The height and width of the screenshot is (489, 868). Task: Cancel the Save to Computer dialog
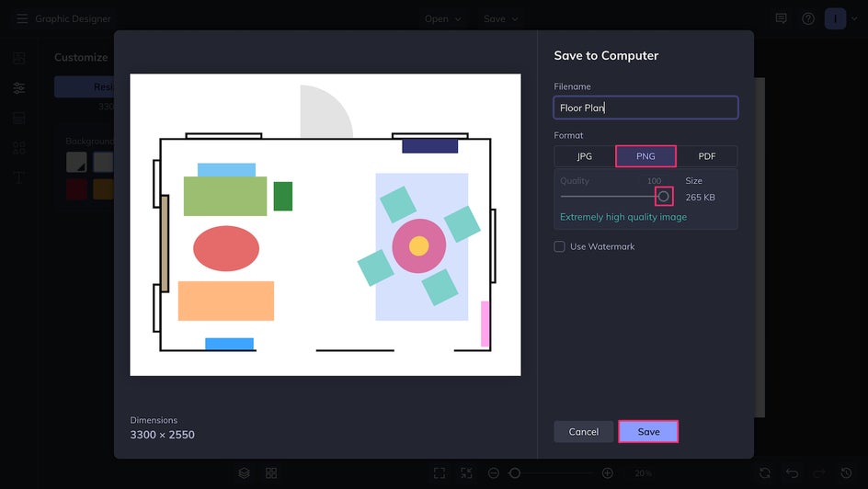tap(584, 431)
